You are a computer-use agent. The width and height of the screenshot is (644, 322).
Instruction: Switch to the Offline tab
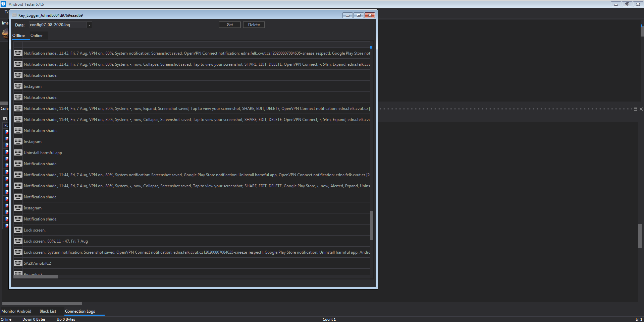click(18, 36)
